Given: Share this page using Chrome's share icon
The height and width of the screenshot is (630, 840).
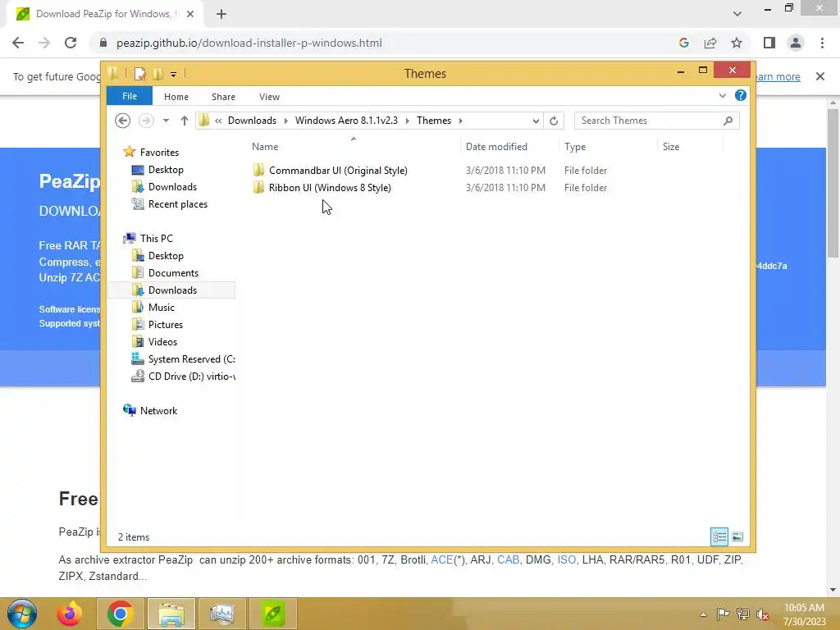Looking at the screenshot, I should pos(710,43).
